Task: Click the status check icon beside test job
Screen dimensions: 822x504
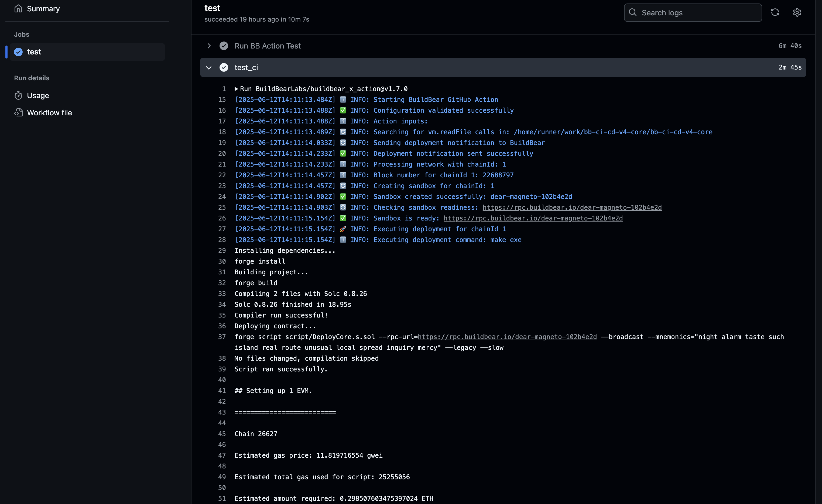Action: (18, 52)
